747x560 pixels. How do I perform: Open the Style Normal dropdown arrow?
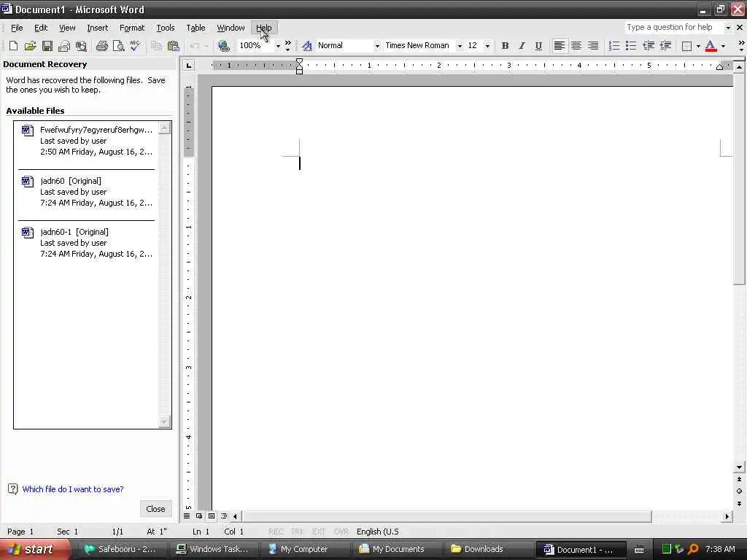point(377,46)
